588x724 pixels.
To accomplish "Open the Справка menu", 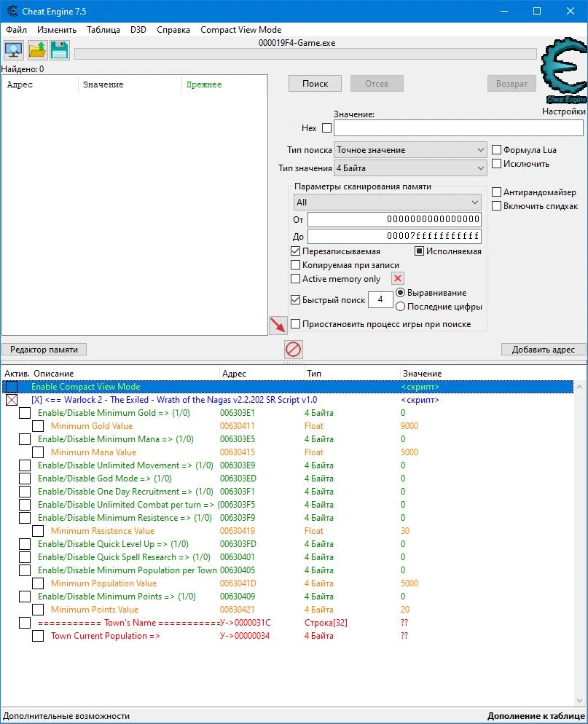I will [x=173, y=30].
